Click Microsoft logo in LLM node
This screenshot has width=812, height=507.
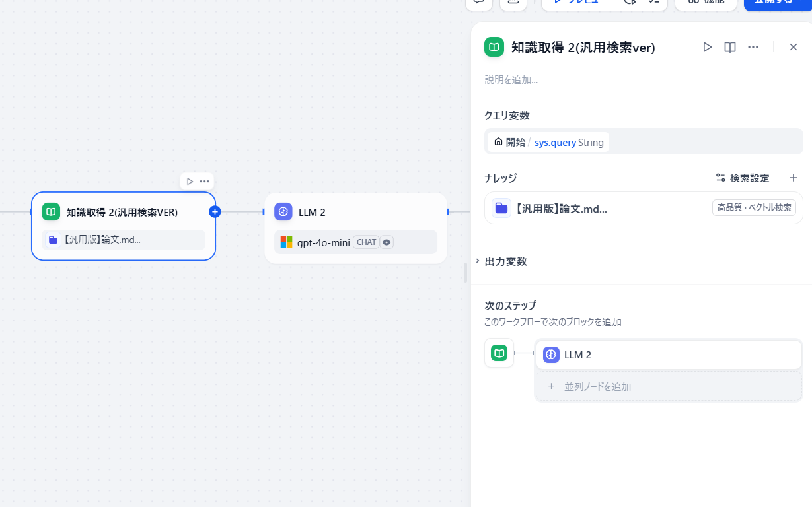(x=286, y=242)
